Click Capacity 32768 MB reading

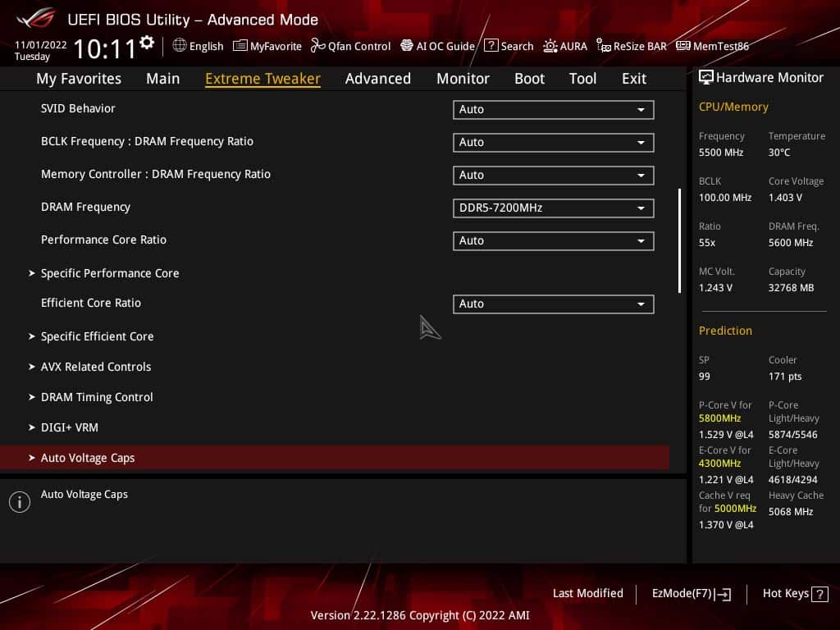(791, 288)
